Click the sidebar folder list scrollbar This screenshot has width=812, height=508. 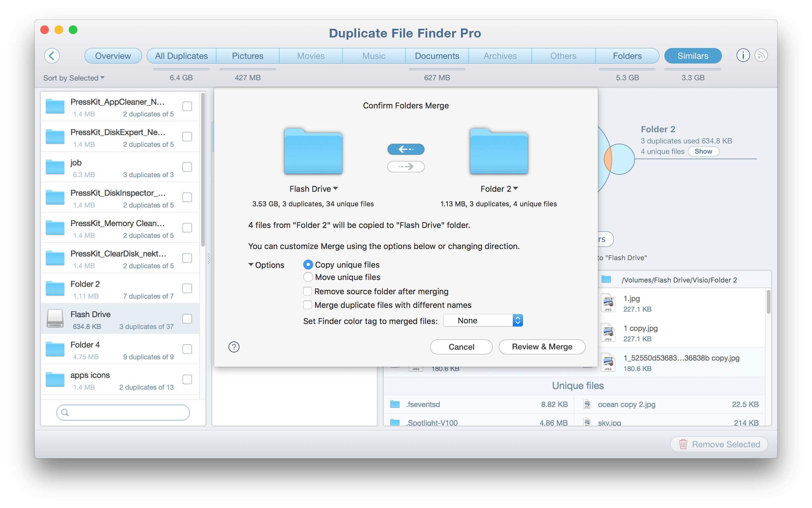click(x=203, y=170)
